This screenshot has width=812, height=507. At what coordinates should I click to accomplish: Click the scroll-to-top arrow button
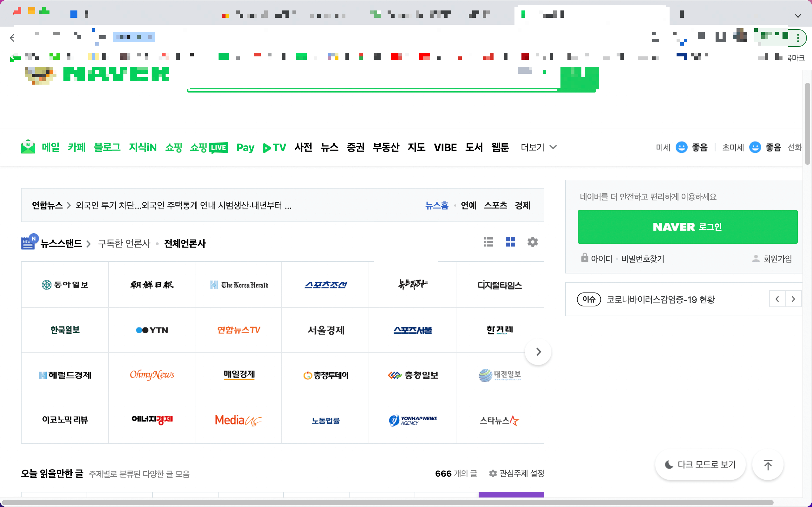click(768, 465)
